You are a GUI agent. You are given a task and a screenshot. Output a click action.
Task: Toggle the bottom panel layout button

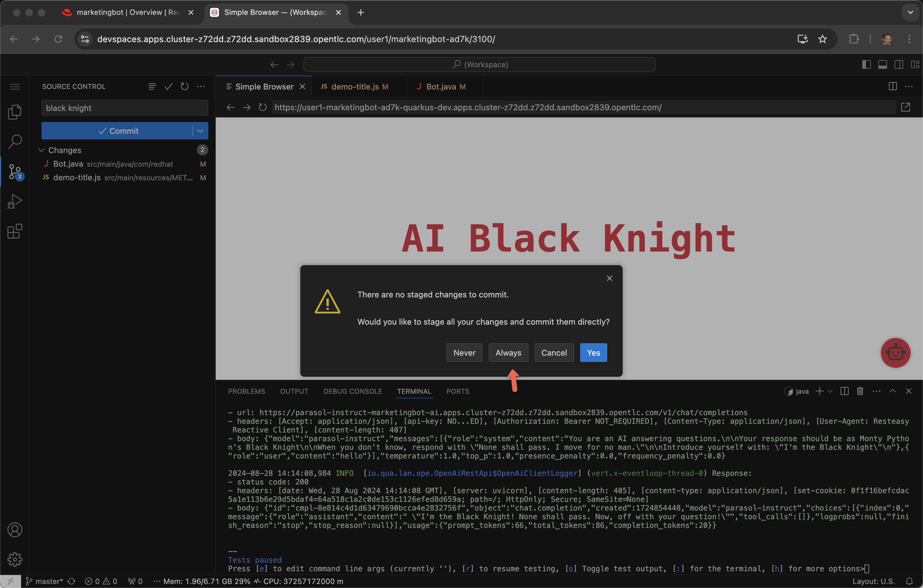coord(882,64)
